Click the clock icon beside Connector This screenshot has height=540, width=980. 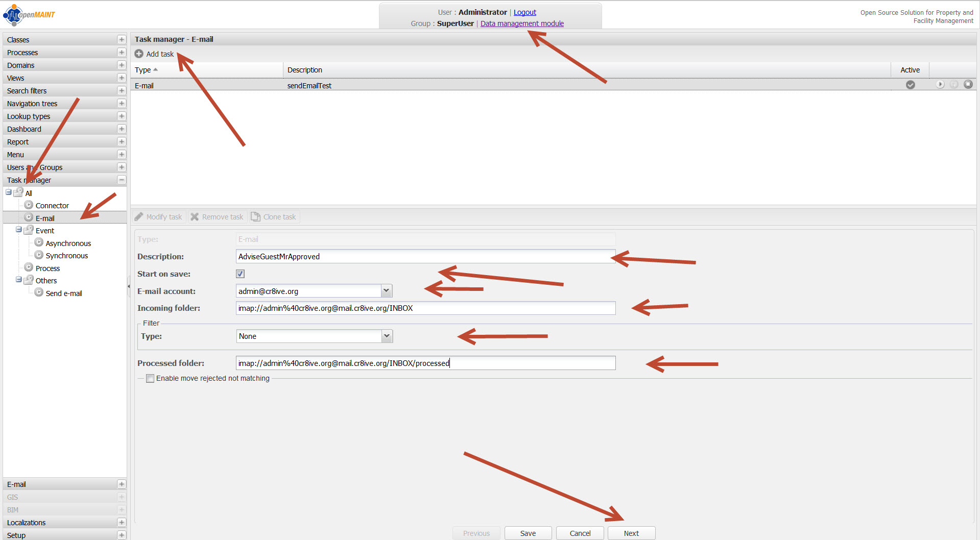coord(29,205)
